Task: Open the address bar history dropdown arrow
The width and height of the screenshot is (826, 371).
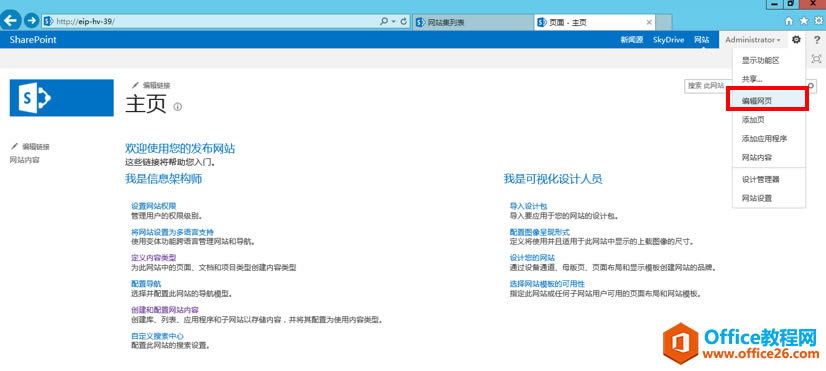Action: tap(393, 22)
